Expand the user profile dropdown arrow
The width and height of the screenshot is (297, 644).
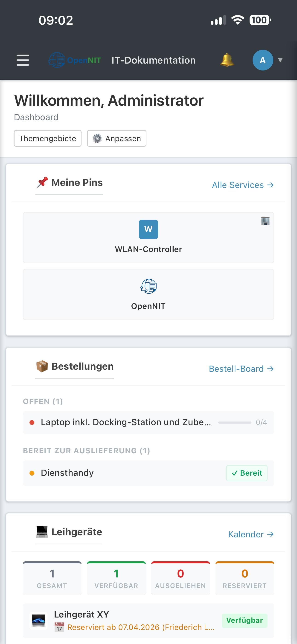click(280, 60)
